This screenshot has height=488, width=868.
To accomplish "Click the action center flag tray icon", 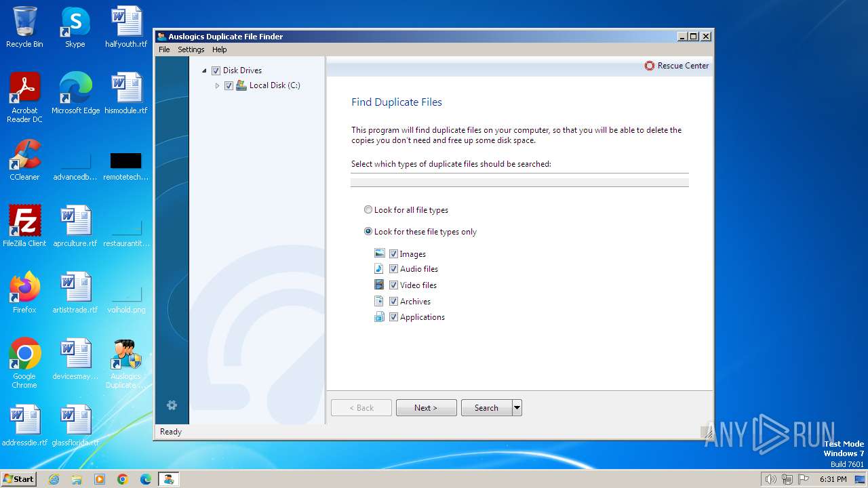I will click(x=803, y=479).
